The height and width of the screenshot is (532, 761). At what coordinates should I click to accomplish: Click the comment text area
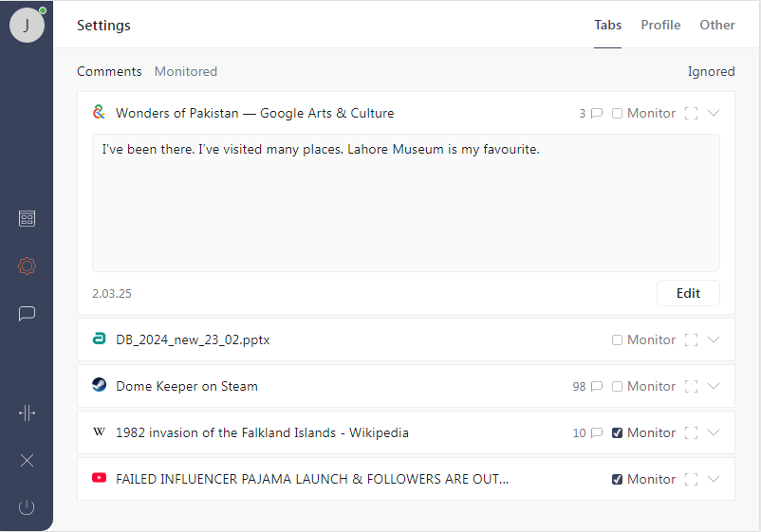pyautogui.click(x=405, y=203)
